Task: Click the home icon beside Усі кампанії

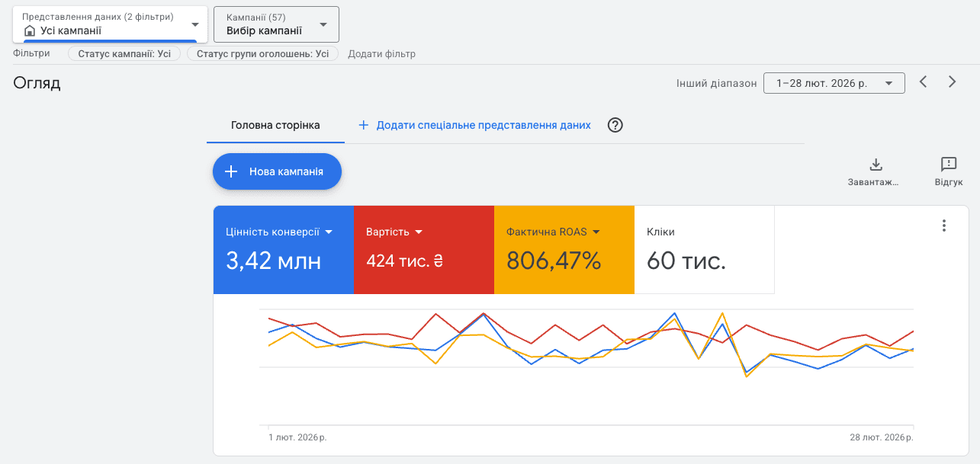Action: point(30,31)
